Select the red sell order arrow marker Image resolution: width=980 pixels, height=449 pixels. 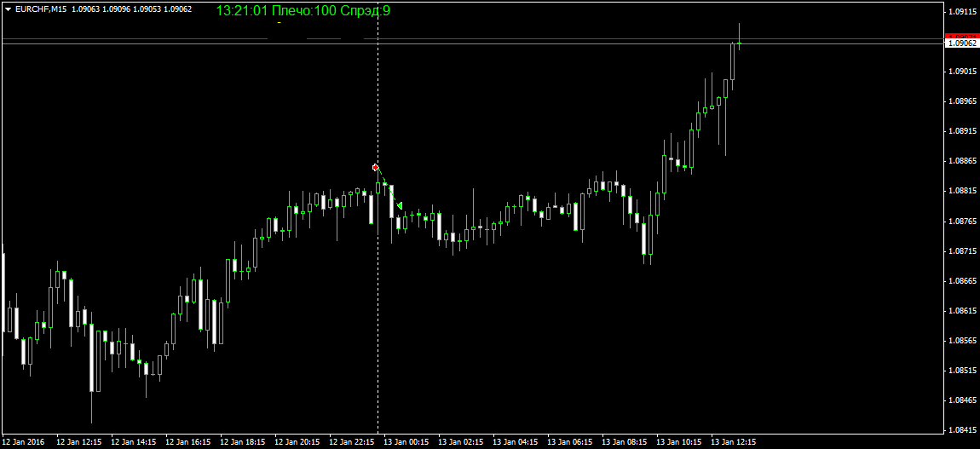pyautogui.click(x=375, y=167)
